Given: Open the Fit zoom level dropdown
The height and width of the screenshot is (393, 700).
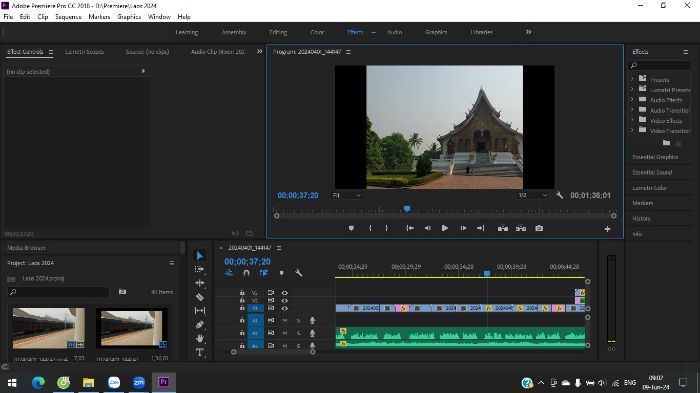Looking at the screenshot, I should point(346,195).
